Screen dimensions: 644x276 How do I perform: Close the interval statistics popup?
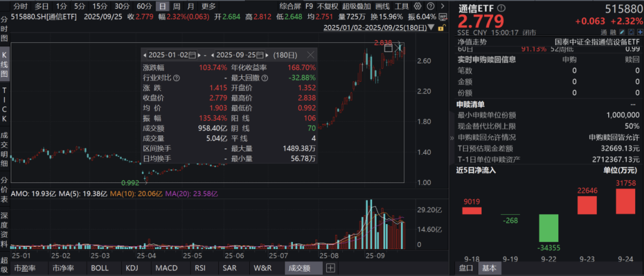pos(311,54)
